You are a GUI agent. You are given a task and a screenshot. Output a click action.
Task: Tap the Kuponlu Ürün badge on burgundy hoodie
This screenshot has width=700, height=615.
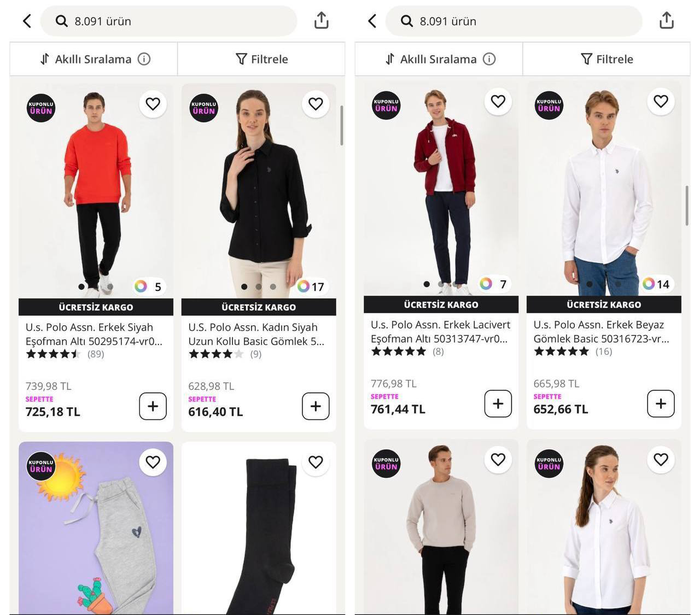pos(386,105)
